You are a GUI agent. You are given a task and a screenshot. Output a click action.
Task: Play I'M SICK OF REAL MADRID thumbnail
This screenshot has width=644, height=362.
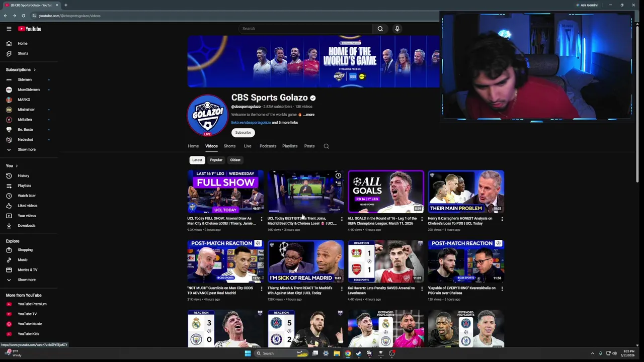(x=305, y=261)
